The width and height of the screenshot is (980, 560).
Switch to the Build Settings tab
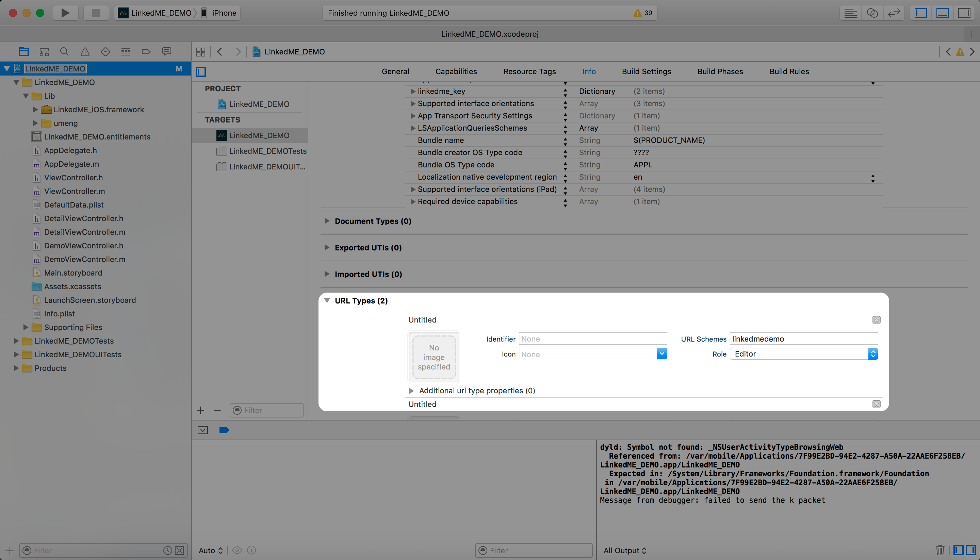pos(647,71)
